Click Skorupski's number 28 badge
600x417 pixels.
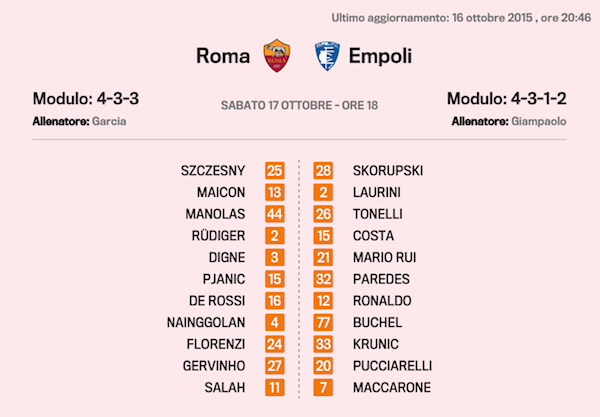[x=324, y=170]
